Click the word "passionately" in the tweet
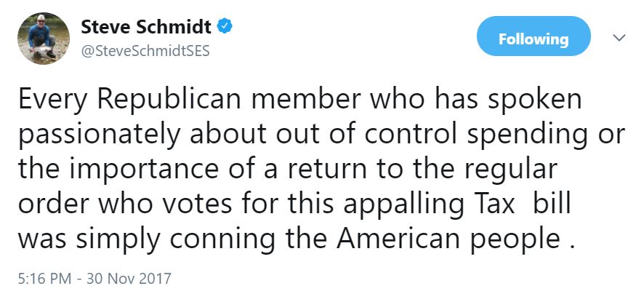Screen dimensions: 644x294 point(93,136)
